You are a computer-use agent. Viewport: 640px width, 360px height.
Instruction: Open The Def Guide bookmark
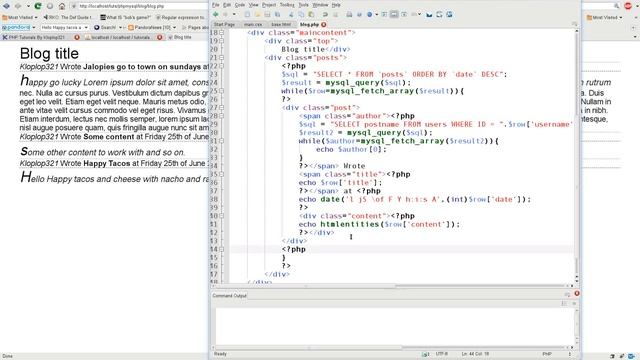click(x=67, y=18)
